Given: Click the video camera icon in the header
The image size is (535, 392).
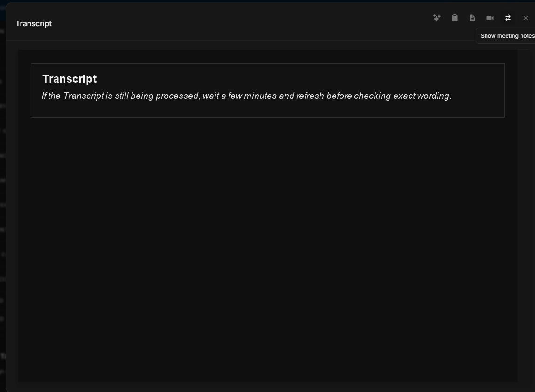Looking at the screenshot, I should coord(490,18).
